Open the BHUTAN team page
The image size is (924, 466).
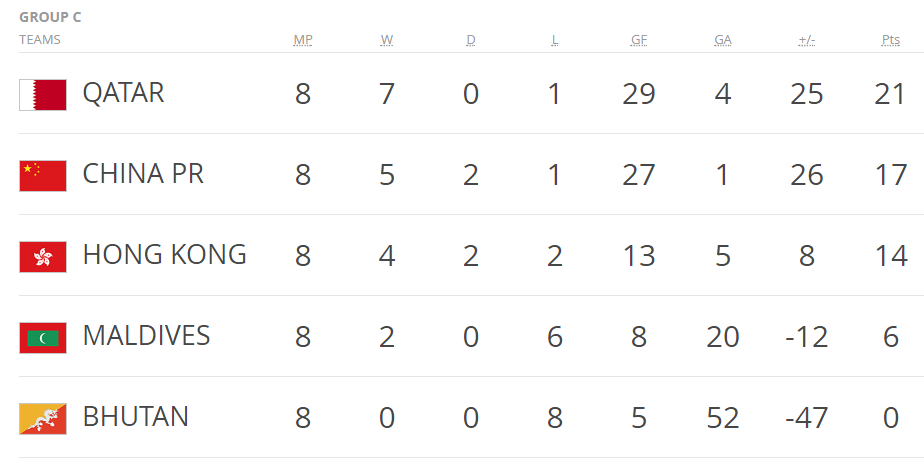pos(135,416)
